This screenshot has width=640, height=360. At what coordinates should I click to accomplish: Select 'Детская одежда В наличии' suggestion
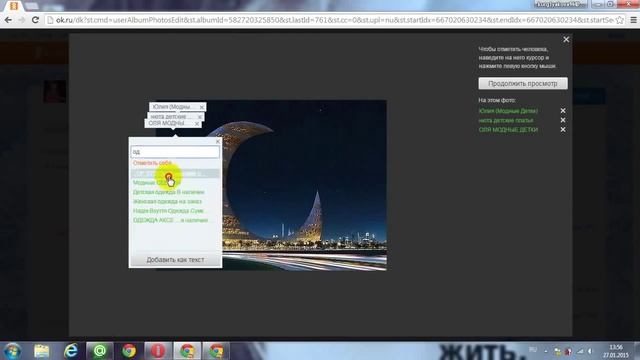(x=169, y=192)
